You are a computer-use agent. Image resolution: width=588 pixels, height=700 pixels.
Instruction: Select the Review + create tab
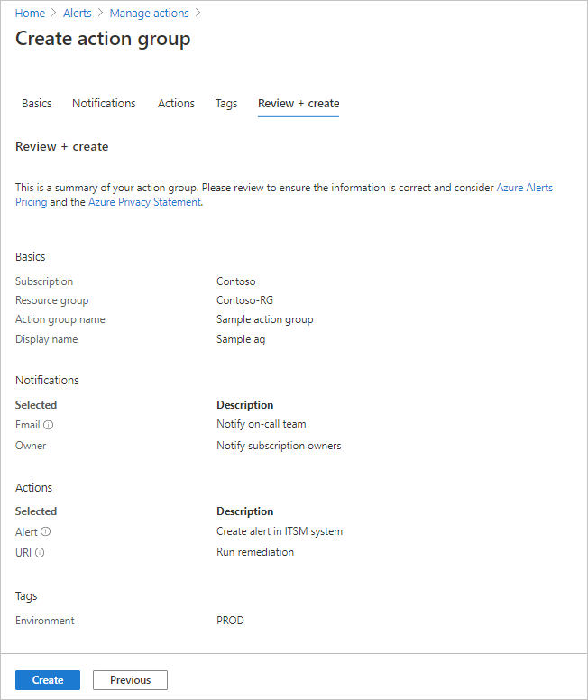click(299, 104)
